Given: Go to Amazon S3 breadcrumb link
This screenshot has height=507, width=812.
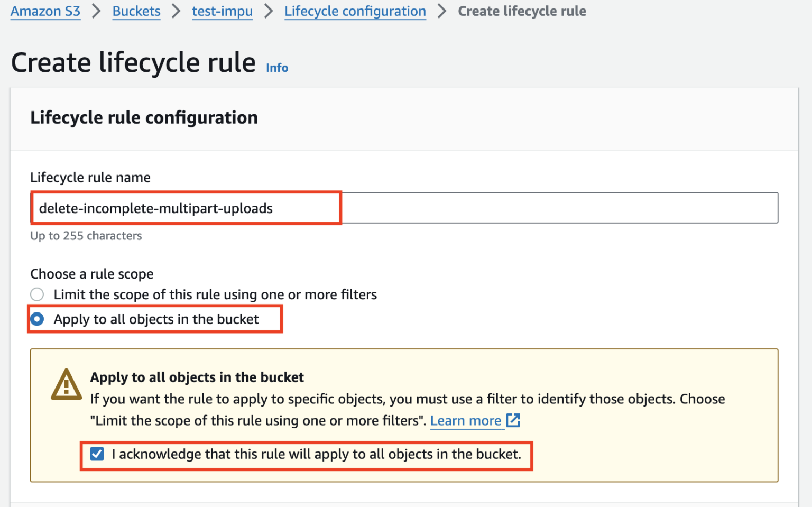Looking at the screenshot, I should coord(45,11).
